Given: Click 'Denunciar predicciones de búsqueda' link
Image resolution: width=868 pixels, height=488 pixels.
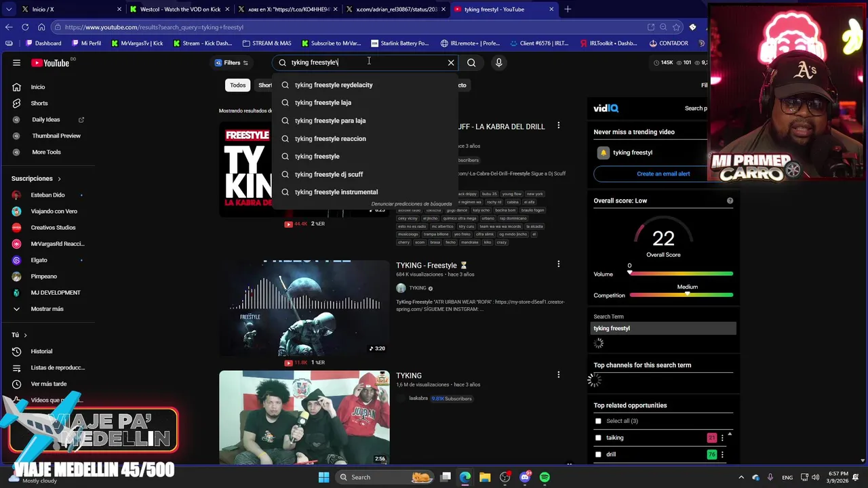Looking at the screenshot, I should tap(411, 204).
